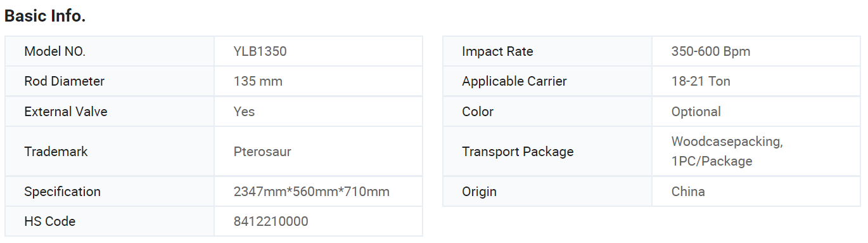Select the External Valve label
This screenshot has width=868, height=243.
66,112
